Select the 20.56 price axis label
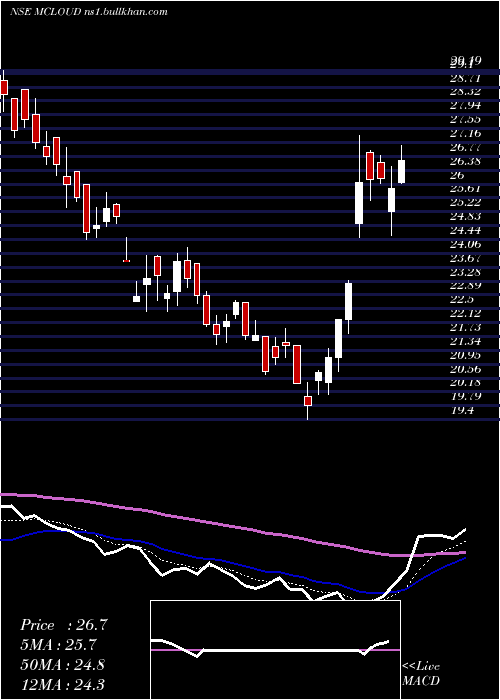The height and width of the screenshot is (700, 500). click(465, 369)
